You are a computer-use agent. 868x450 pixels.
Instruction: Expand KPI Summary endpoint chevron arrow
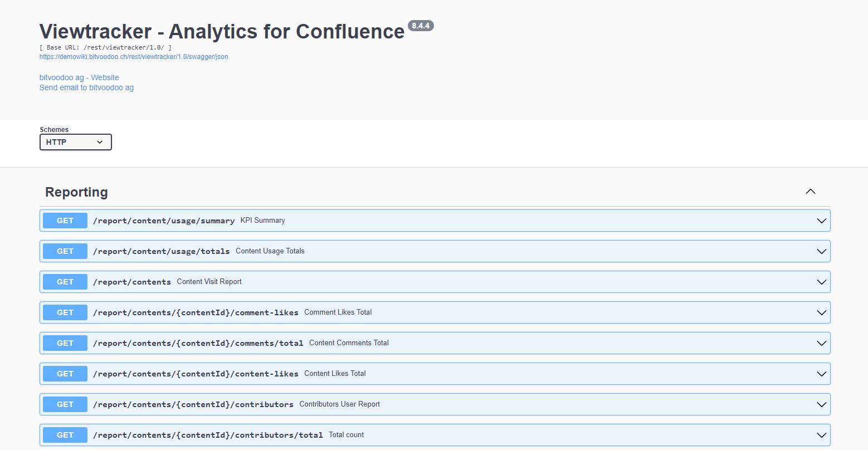(821, 221)
